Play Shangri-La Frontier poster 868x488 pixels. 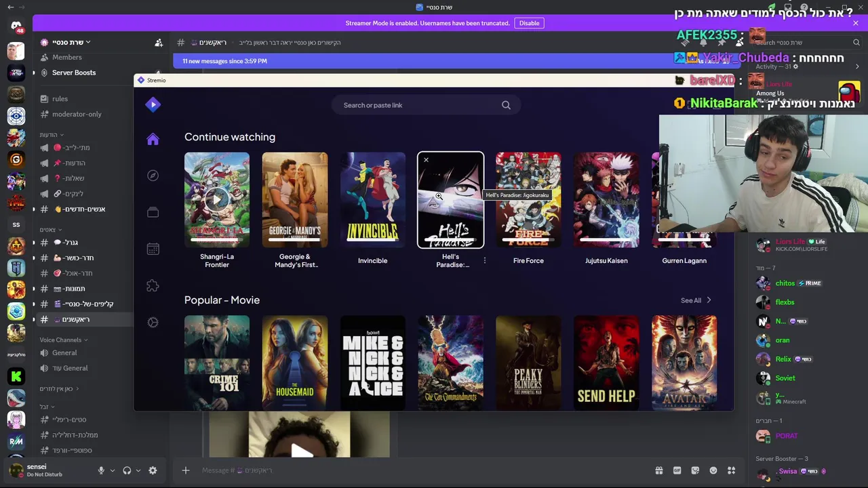(217, 200)
